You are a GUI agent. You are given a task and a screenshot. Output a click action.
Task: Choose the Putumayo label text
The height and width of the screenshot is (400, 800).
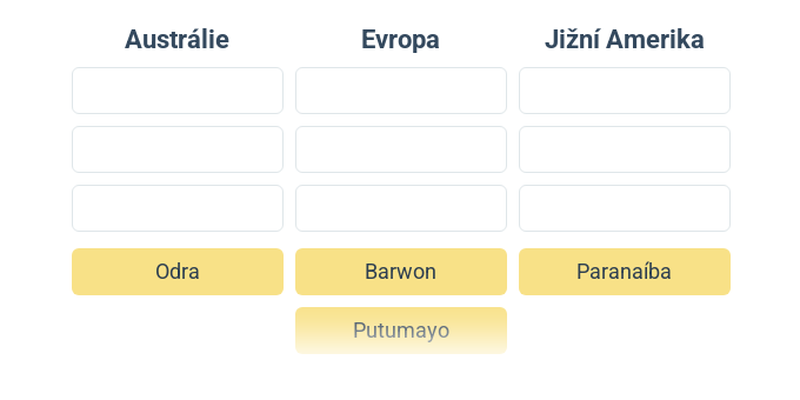(x=401, y=331)
